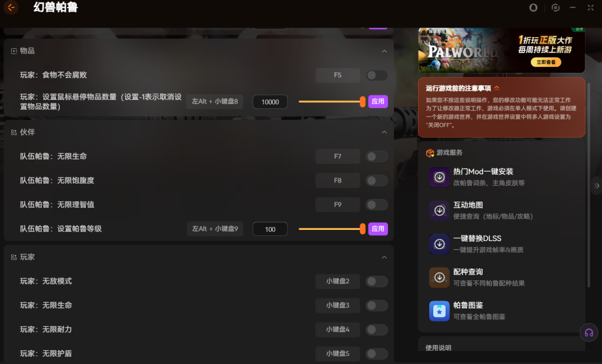Viewport: 602px width, 364px height.
Task: Open the 配种查询 icon
Action: coord(439,278)
